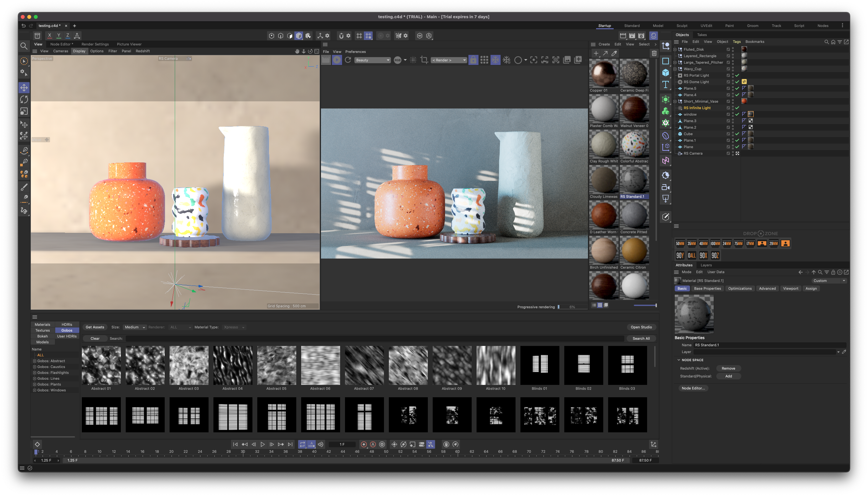
Task: Start the Redshift render view
Action: (337, 60)
